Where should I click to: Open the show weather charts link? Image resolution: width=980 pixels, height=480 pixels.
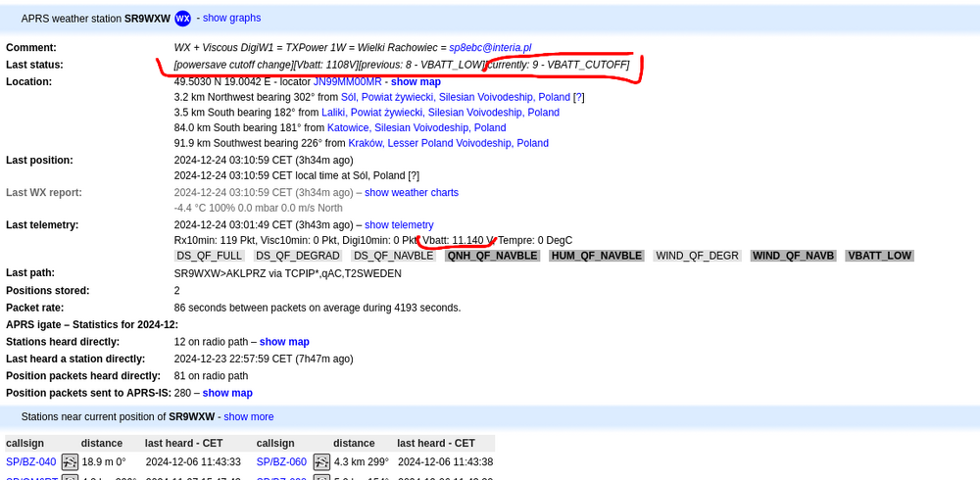(x=411, y=193)
